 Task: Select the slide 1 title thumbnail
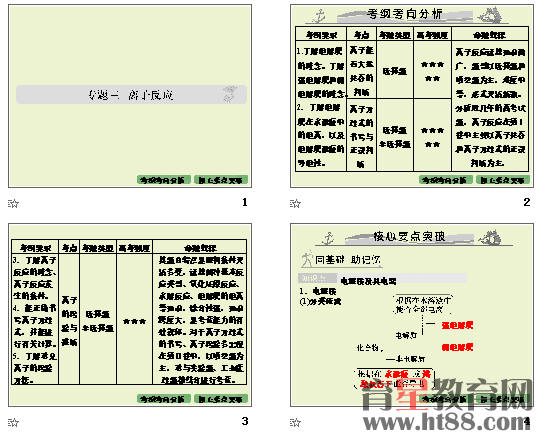click(130, 96)
